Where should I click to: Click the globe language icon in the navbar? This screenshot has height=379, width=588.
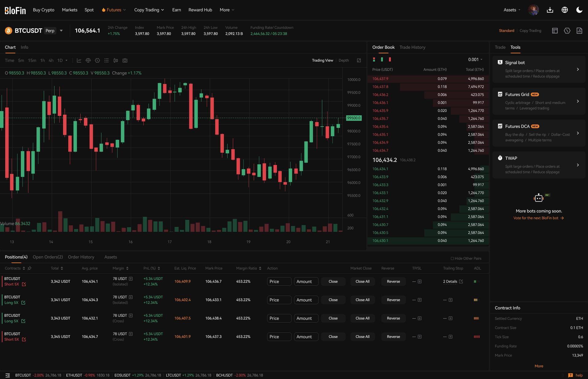coord(564,10)
